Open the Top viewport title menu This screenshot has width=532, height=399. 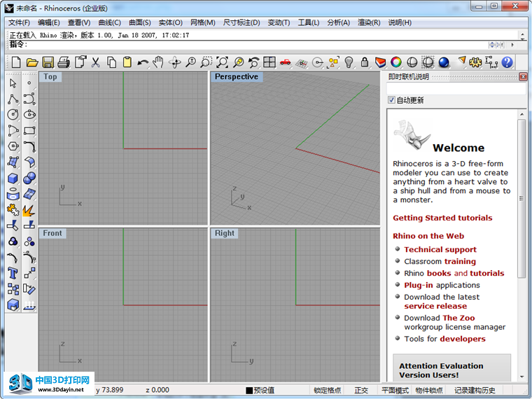[x=50, y=77]
